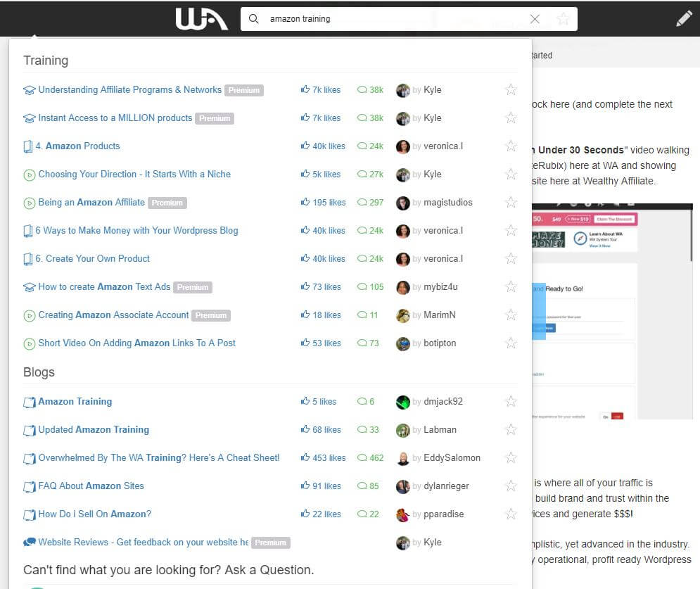
Task: Open 4. Amazon Products training
Action: tap(77, 146)
